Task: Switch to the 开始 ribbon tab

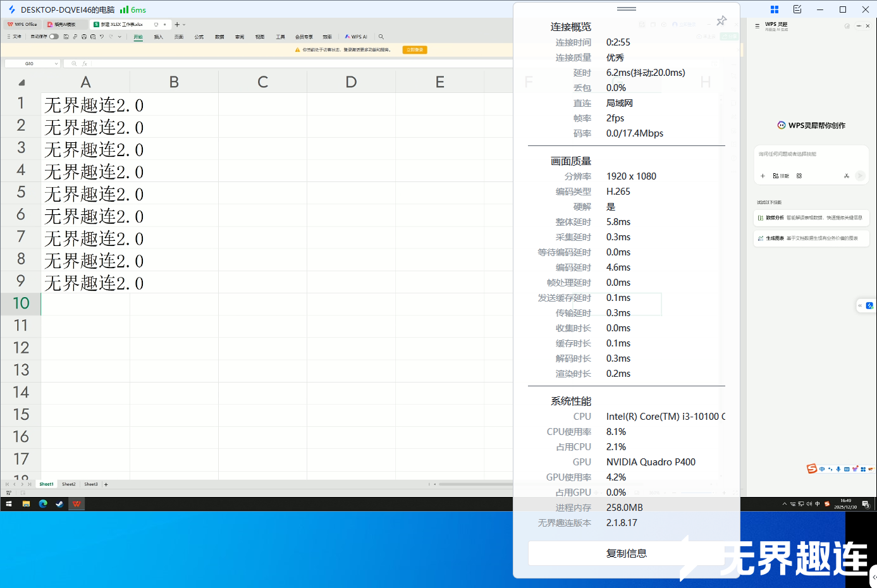Action: [x=138, y=37]
